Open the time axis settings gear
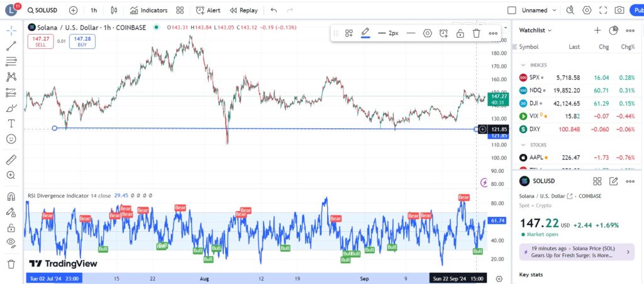 click(499, 279)
